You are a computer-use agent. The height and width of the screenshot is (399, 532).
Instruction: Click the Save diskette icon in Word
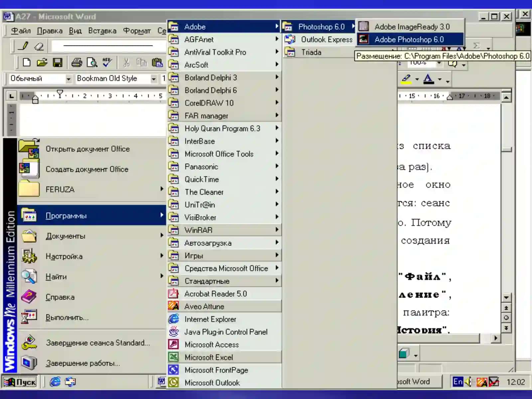[x=58, y=63]
